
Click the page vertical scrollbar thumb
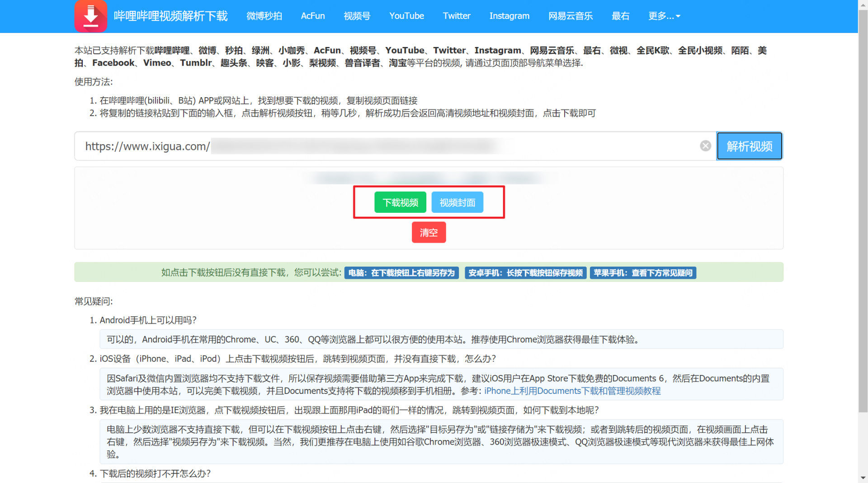(x=863, y=211)
